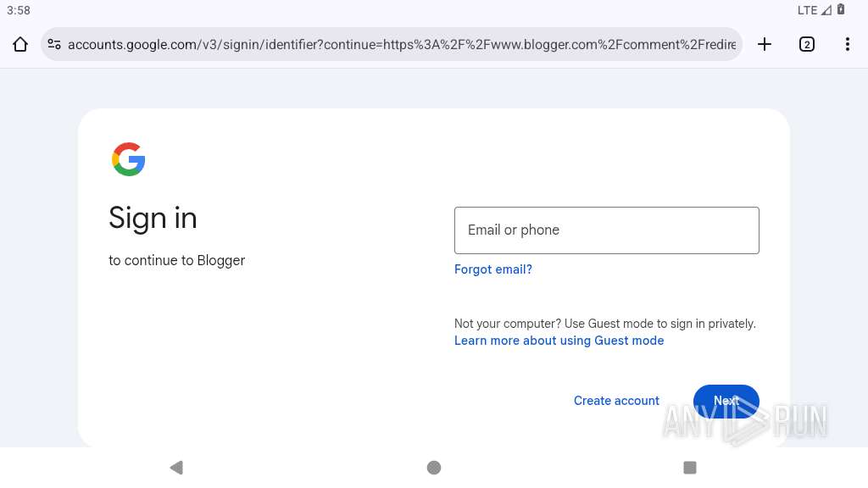Select the accounts.google.com URL text
Viewport: 868px width, 488px height.
click(x=402, y=44)
